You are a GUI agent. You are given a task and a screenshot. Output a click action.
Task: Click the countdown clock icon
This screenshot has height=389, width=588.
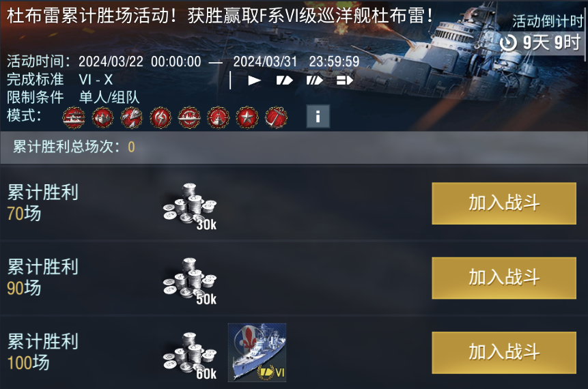pos(509,43)
